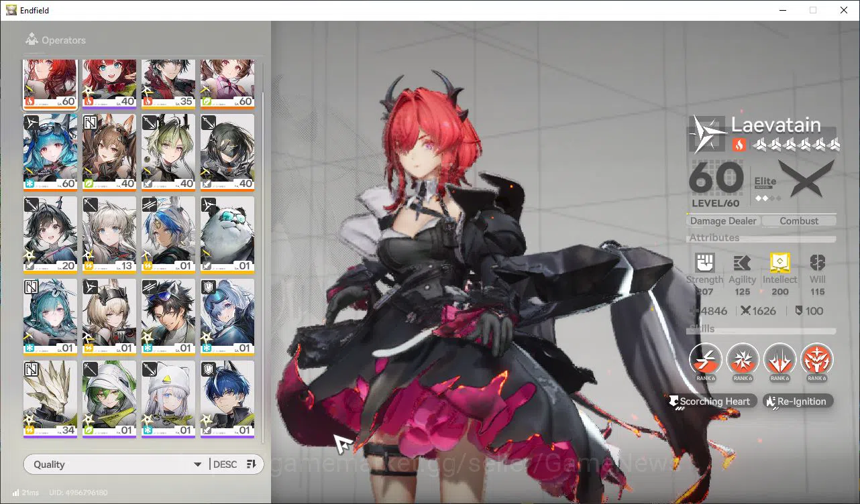Select spiky bone creature operator, level 34
Viewport: 860px width, 504px height.
[x=50, y=399]
